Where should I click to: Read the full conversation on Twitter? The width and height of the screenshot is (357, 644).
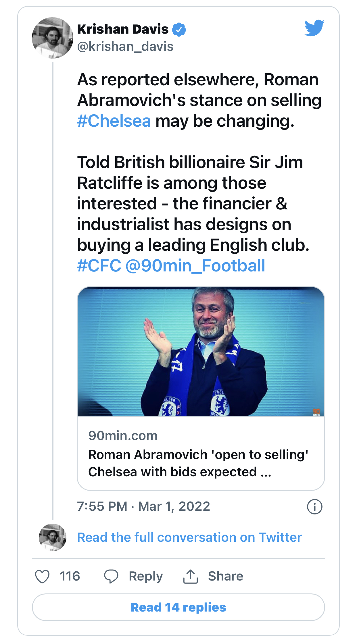click(189, 537)
